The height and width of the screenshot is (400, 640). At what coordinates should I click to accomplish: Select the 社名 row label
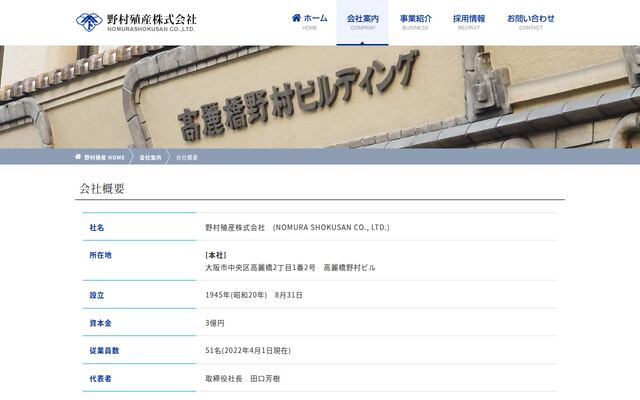[x=97, y=228]
